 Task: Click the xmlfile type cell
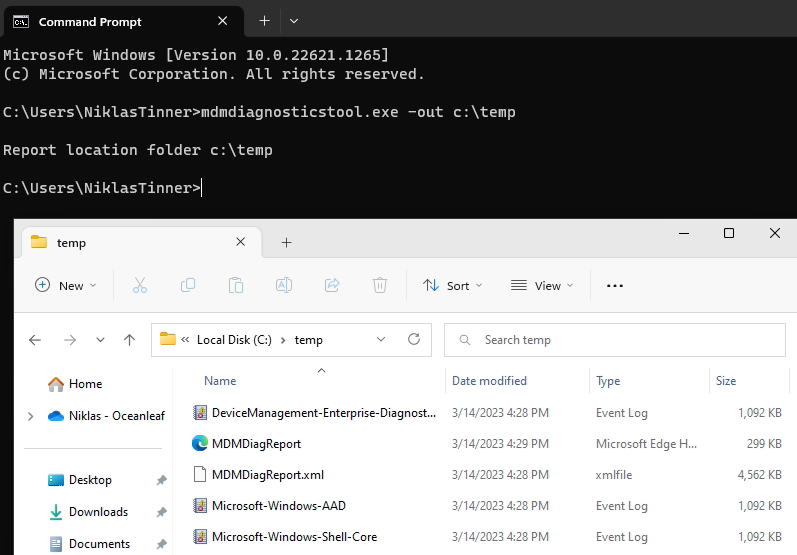click(x=614, y=475)
